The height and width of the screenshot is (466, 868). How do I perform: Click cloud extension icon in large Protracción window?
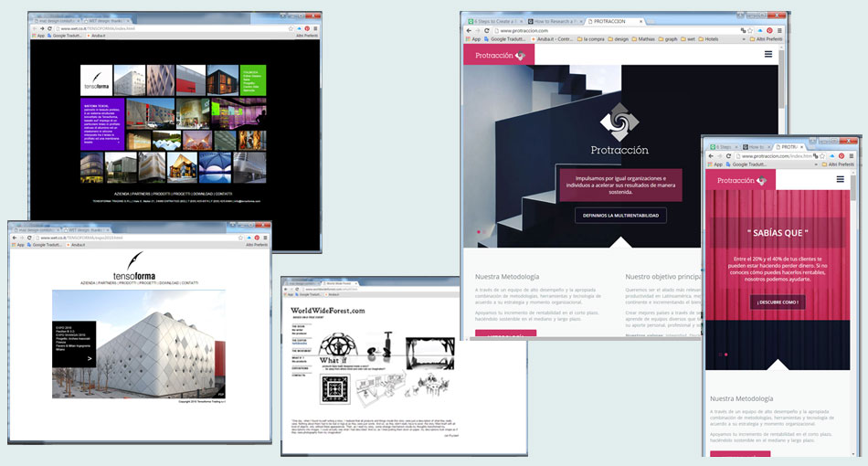(x=760, y=31)
